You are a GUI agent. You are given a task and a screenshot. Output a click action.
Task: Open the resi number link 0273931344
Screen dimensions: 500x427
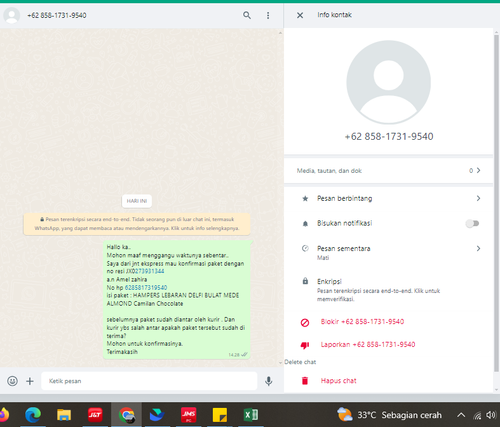point(149,271)
